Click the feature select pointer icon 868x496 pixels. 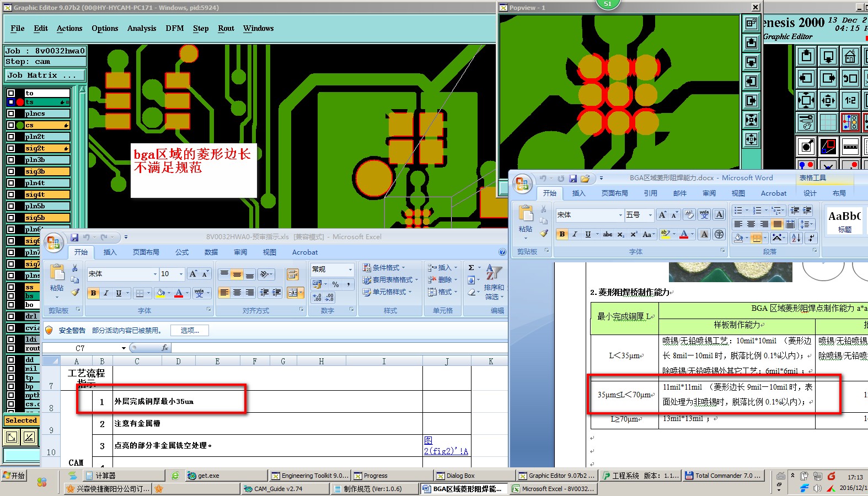(x=806, y=147)
